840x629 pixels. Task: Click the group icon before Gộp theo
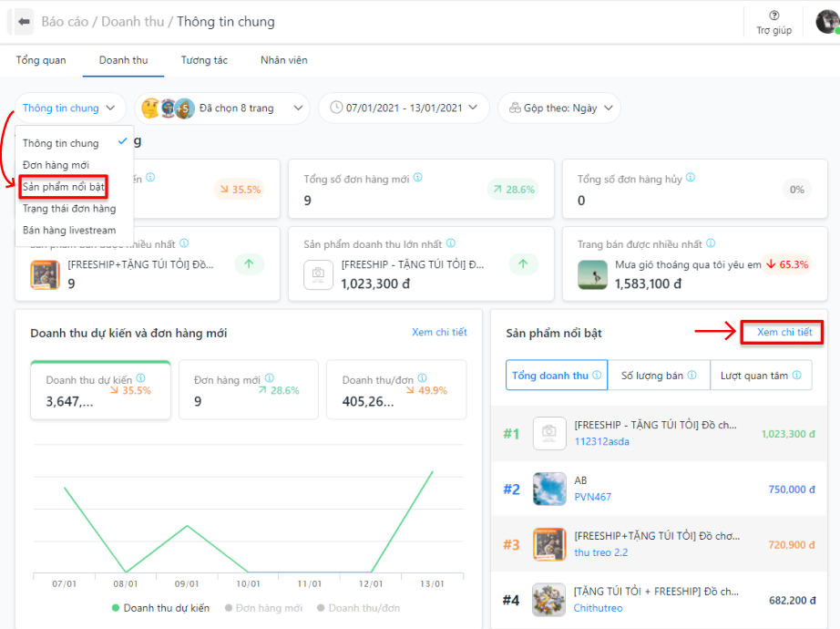click(515, 108)
